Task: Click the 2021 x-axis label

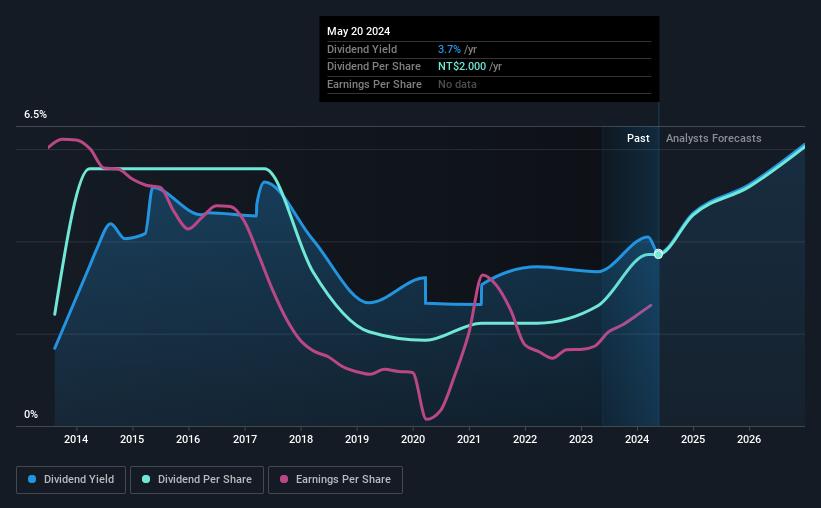Action: [x=469, y=439]
